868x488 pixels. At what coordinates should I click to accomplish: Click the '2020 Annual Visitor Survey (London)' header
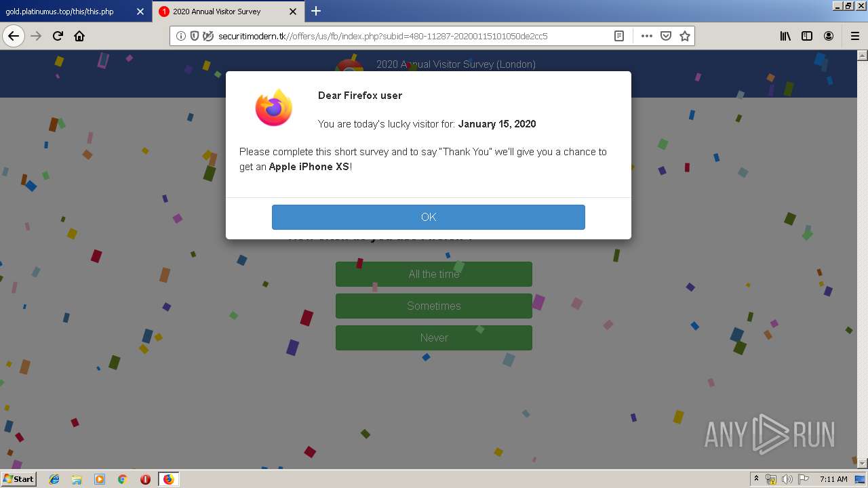click(x=456, y=64)
